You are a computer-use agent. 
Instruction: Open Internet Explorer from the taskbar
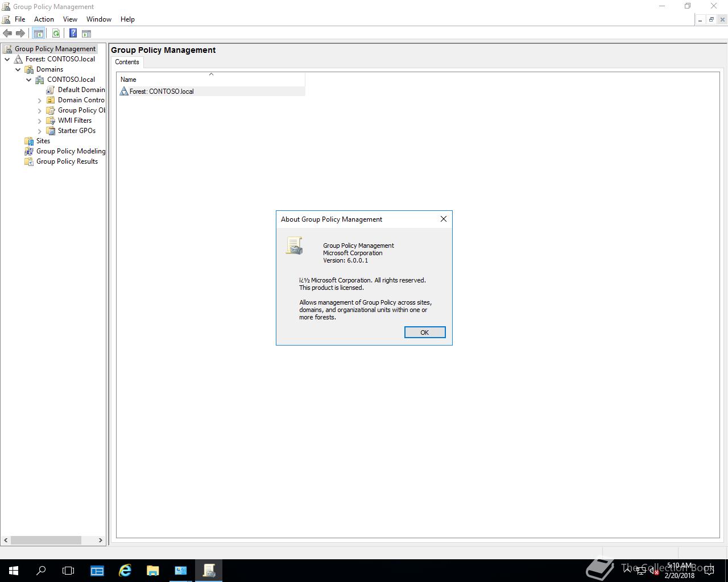[125, 571]
